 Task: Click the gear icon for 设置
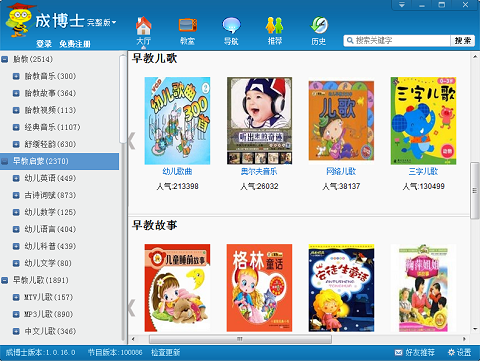coord(451,352)
